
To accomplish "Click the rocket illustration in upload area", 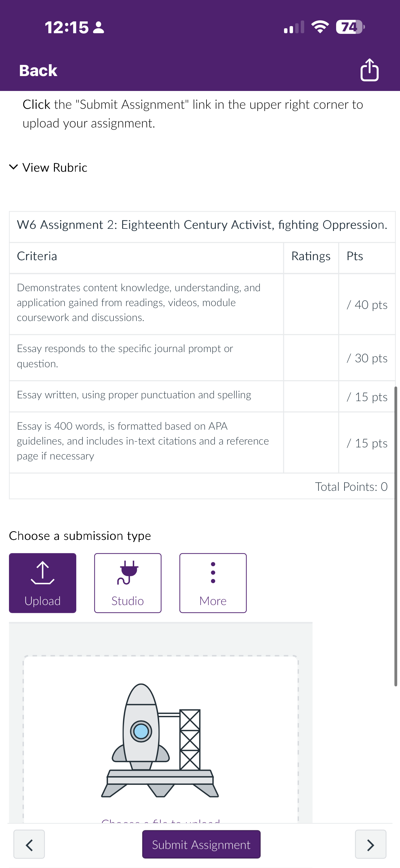I will pyautogui.click(x=160, y=740).
